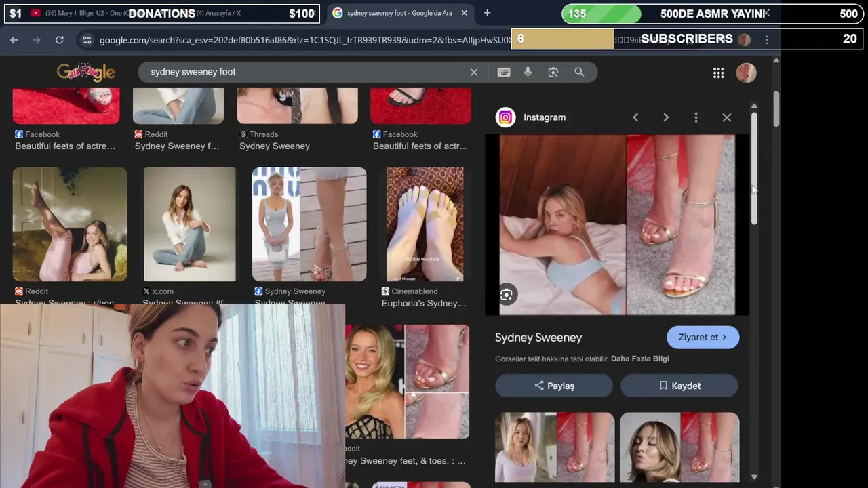868x488 pixels.
Task: Click the 500DE ASMR YAYINI goal bar
Action: [712, 14]
